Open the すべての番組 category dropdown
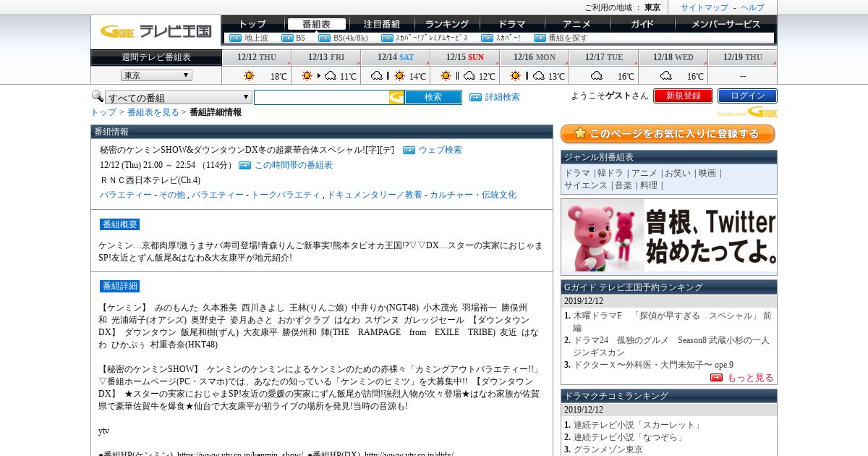 [x=179, y=98]
